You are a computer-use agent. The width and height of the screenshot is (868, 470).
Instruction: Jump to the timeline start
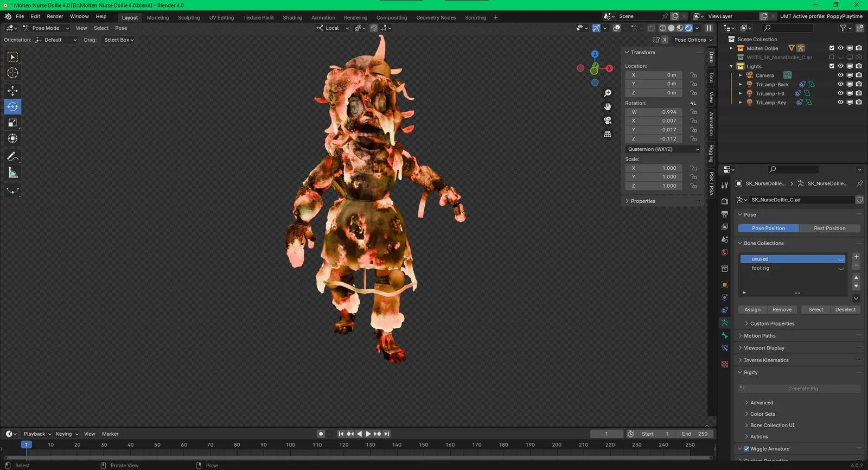pyautogui.click(x=341, y=434)
